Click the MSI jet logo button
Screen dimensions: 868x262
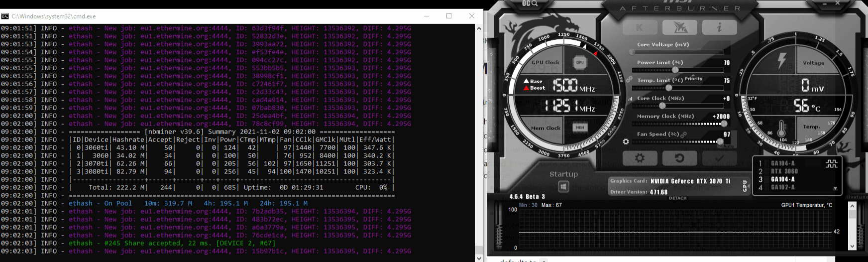[x=679, y=27]
